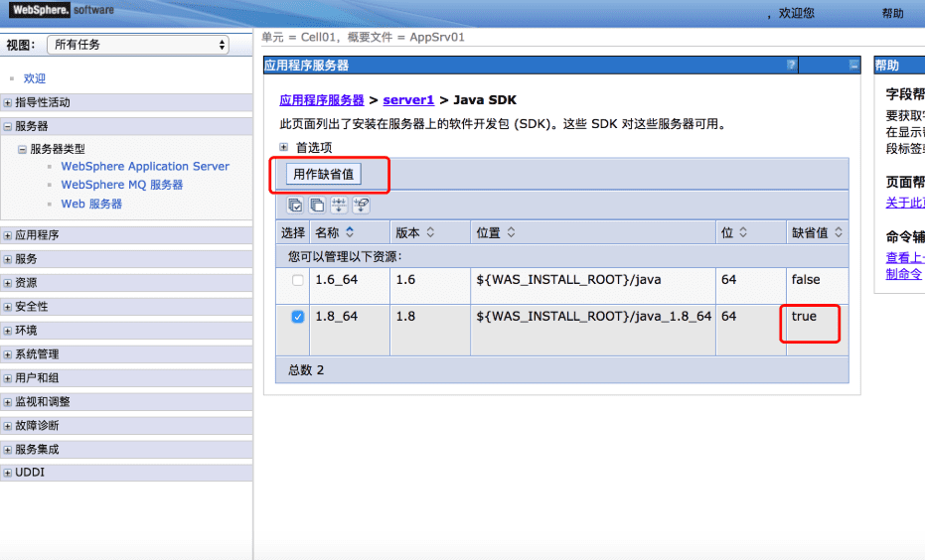The image size is (925, 560).
Task: Open the 视图 所有任务 dropdown
Action: click(x=138, y=45)
